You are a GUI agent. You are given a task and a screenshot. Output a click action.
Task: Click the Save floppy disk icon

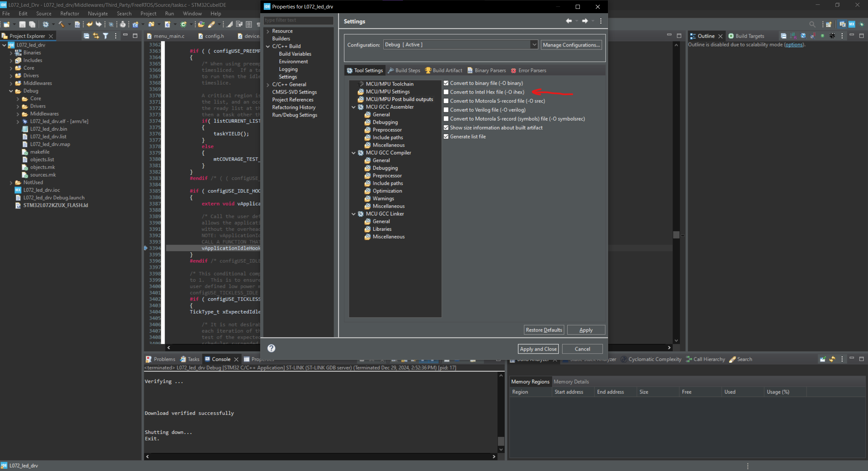click(x=22, y=24)
